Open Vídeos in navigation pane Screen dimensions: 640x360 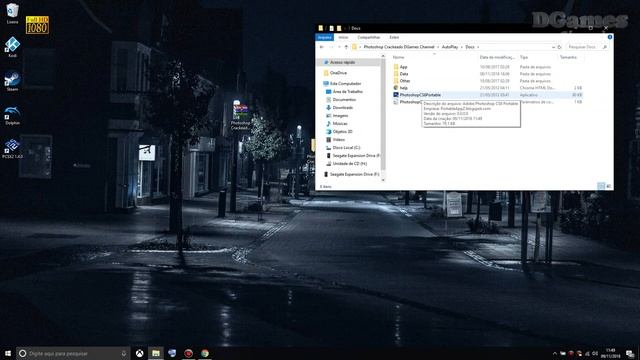pos(338,140)
